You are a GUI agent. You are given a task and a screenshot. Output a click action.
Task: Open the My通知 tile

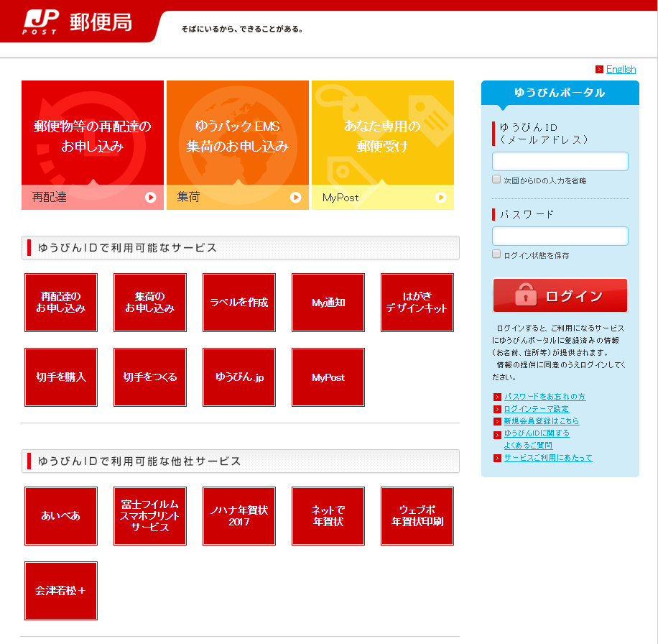(x=328, y=303)
